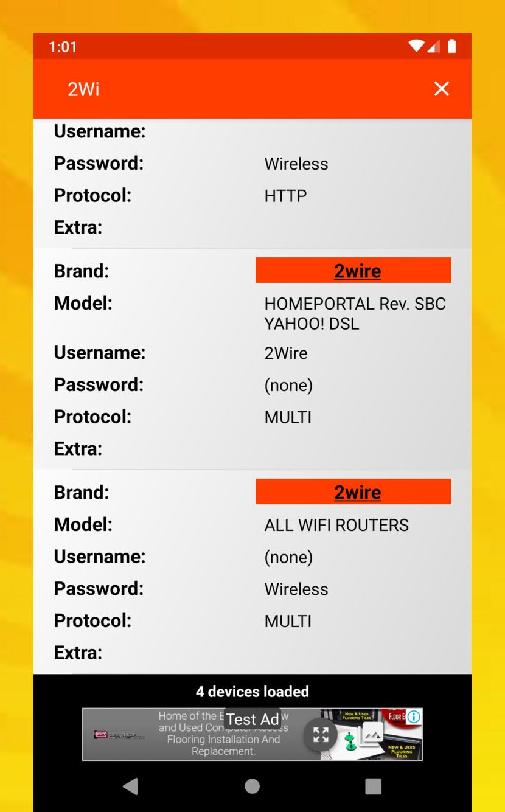Clear the search text with the X icon
The height and width of the screenshot is (812, 505).
point(441,89)
